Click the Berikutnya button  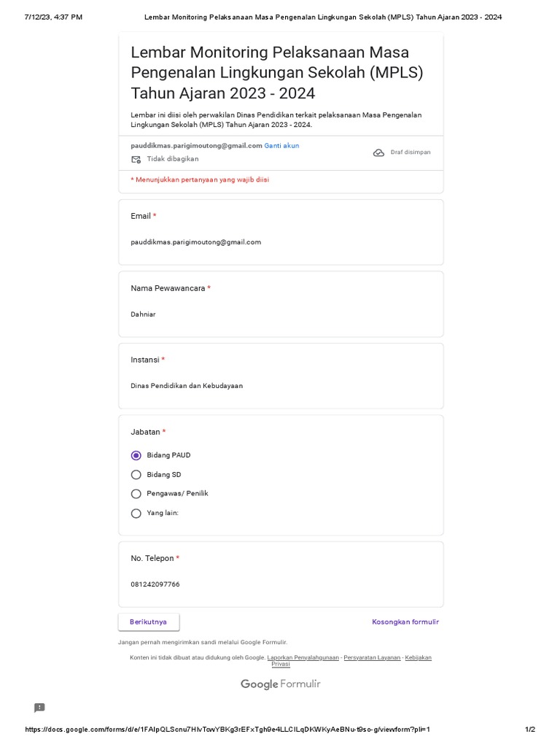pos(149,622)
